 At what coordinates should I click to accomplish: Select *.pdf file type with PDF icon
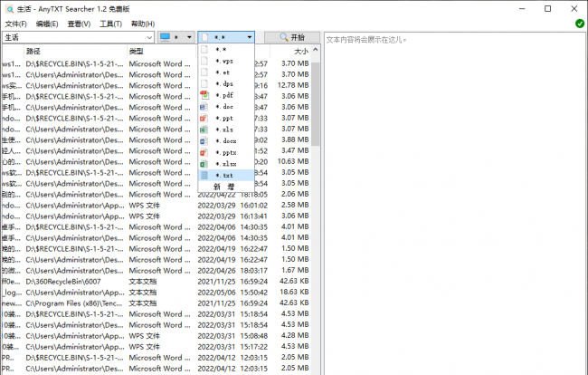pos(226,95)
